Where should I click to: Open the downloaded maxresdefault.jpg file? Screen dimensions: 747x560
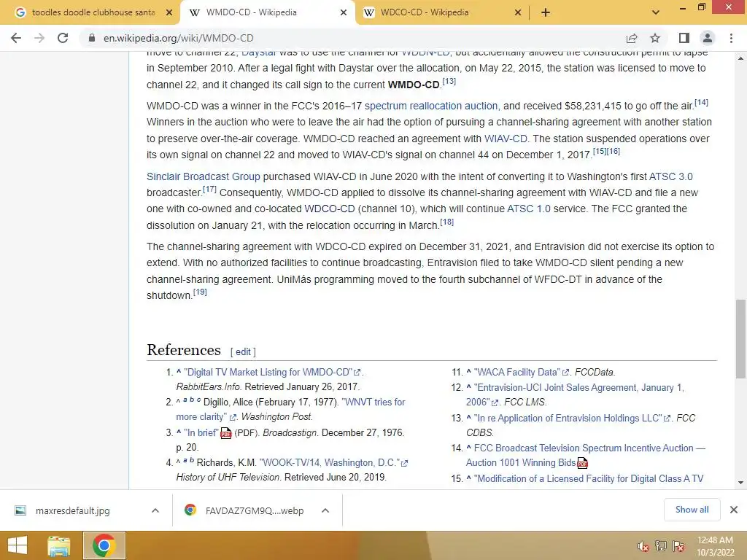pyautogui.click(x=72, y=510)
